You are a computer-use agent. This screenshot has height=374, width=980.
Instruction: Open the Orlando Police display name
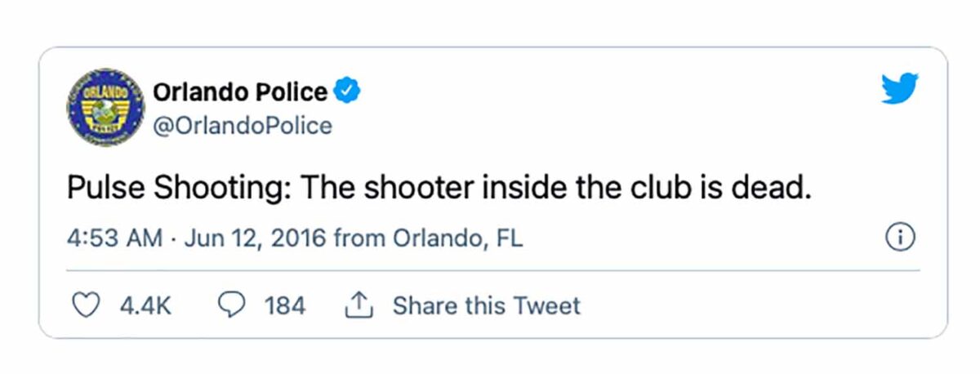coord(240,92)
